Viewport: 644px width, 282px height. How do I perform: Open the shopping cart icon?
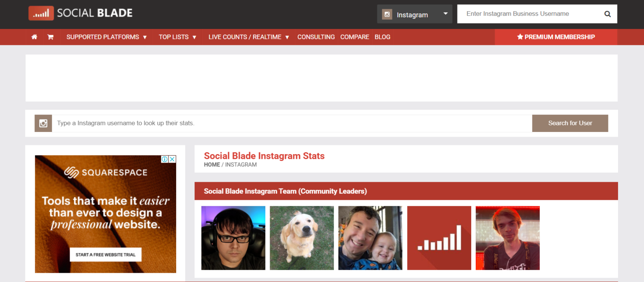(50, 37)
